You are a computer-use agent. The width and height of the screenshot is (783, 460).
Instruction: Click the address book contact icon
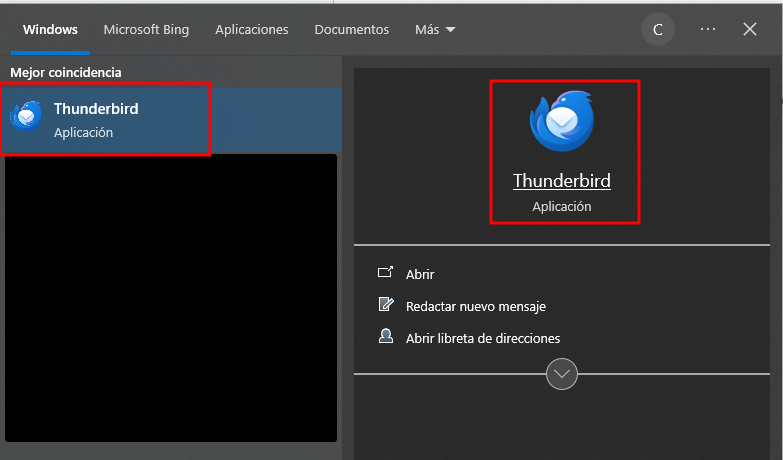pos(386,336)
